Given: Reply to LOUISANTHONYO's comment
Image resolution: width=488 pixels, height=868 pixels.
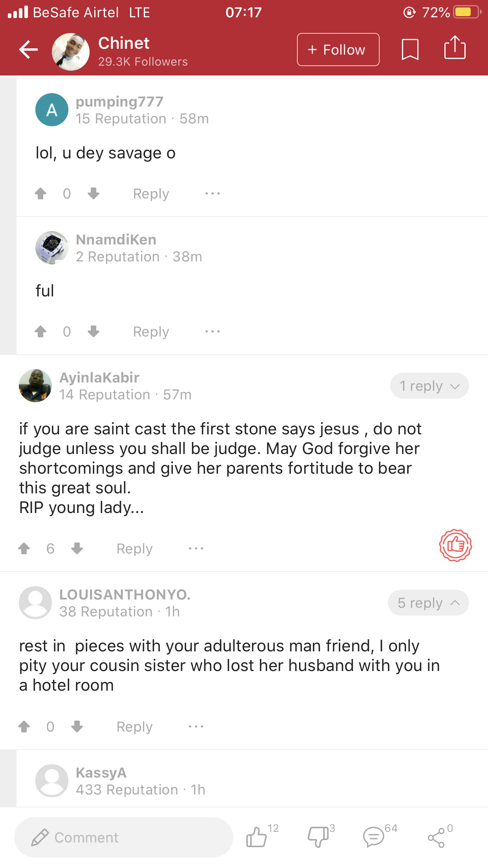Looking at the screenshot, I should 134,727.
